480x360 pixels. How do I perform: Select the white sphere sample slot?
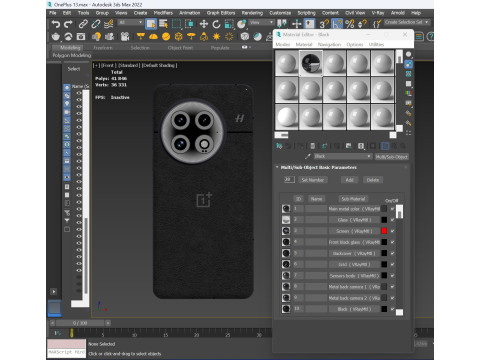tap(287, 117)
